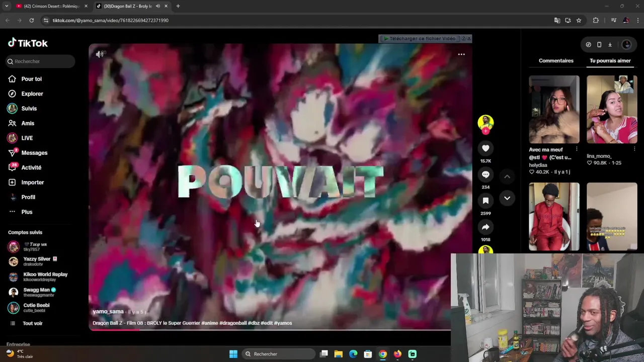Click the Télécharger ce fichier vidéo bar
The width and height of the screenshot is (644, 362).
click(x=420, y=39)
